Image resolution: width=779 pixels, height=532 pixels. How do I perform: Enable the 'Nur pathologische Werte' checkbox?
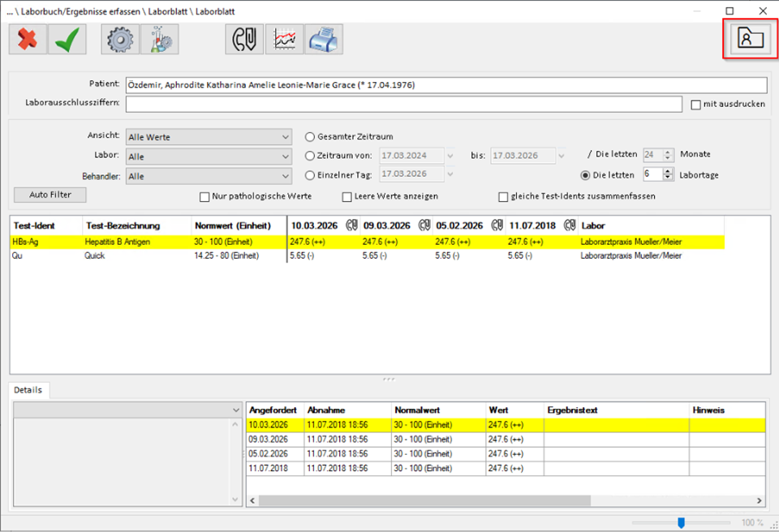point(204,197)
